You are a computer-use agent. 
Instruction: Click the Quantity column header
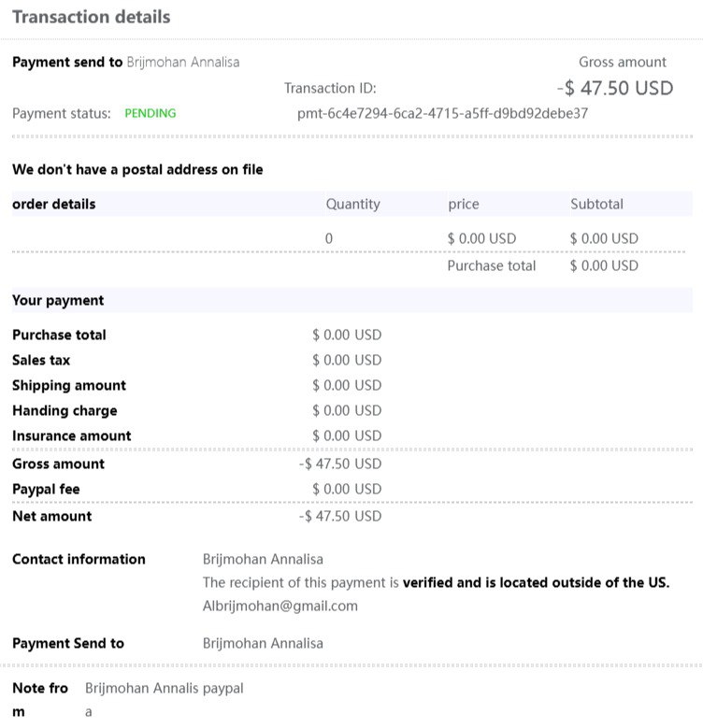point(352,204)
